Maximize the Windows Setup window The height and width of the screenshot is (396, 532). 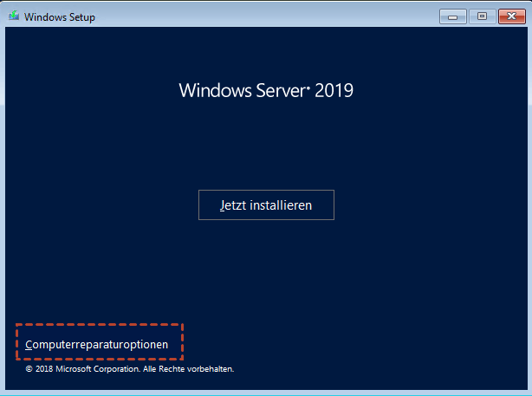482,16
